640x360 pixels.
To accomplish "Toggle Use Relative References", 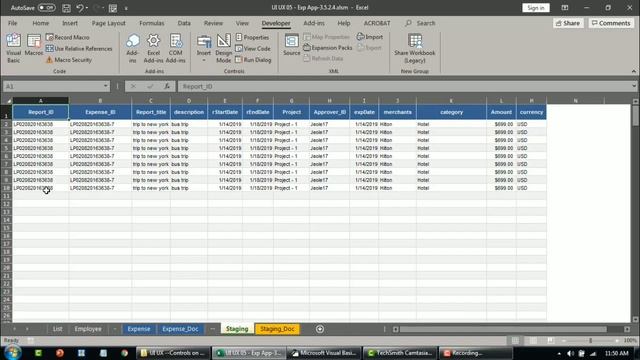I will 79,49.
